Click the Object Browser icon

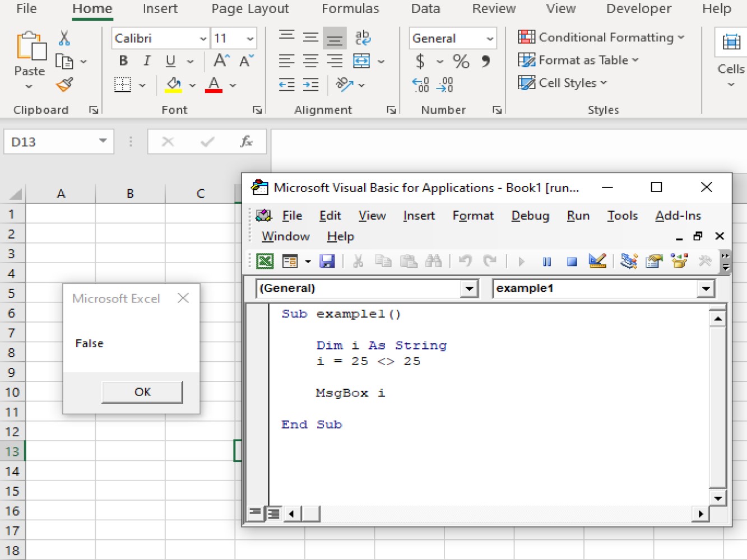(679, 261)
